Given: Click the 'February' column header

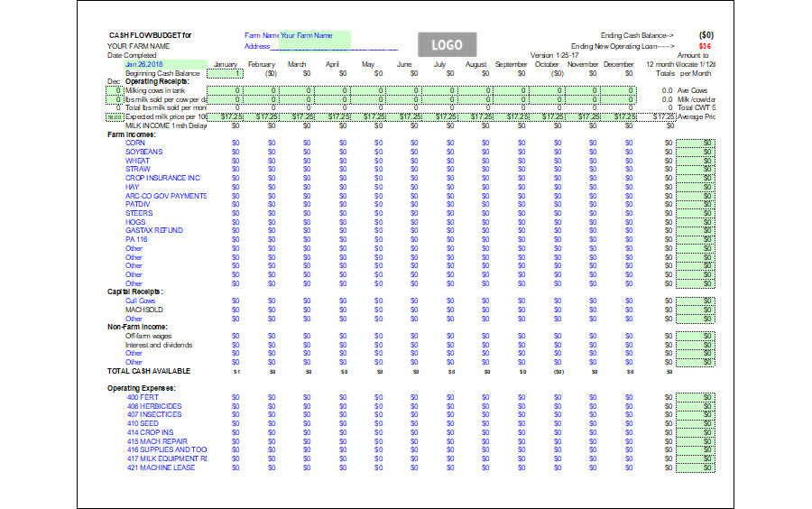Looking at the screenshot, I should (x=262, y=64).
